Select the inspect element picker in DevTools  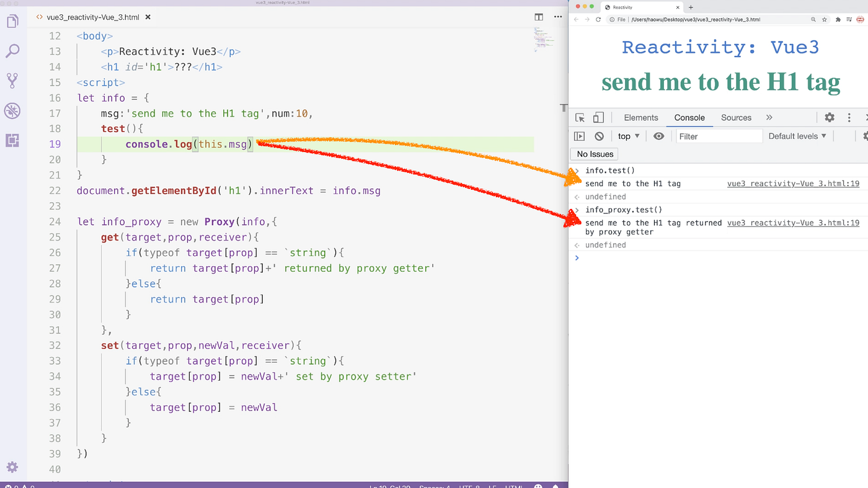tap(580, 117)
